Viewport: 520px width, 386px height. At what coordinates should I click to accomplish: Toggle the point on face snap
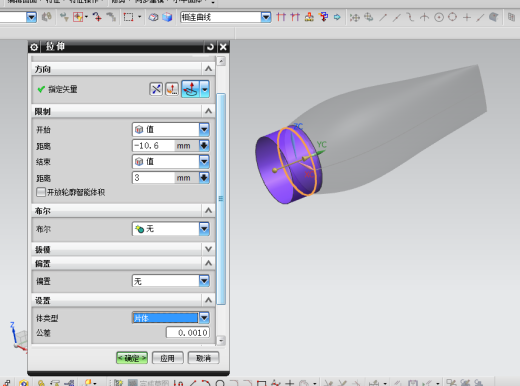click(x=494, y=17)
